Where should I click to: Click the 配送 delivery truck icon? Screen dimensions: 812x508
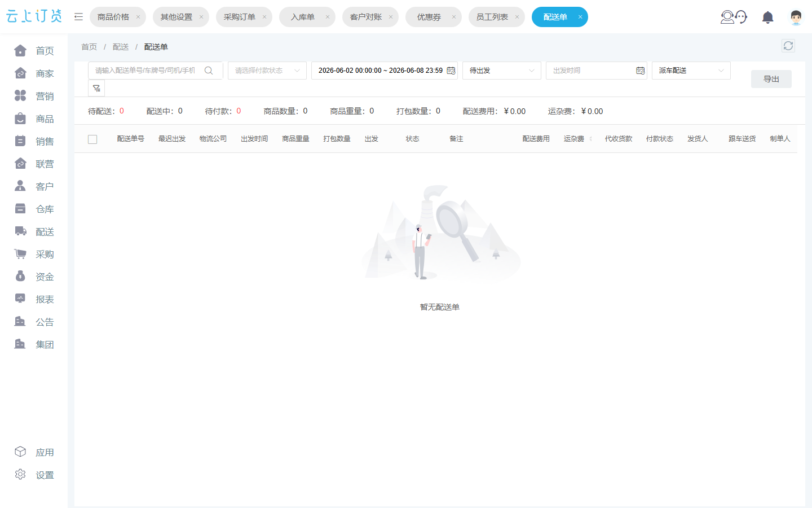(20, 231)
